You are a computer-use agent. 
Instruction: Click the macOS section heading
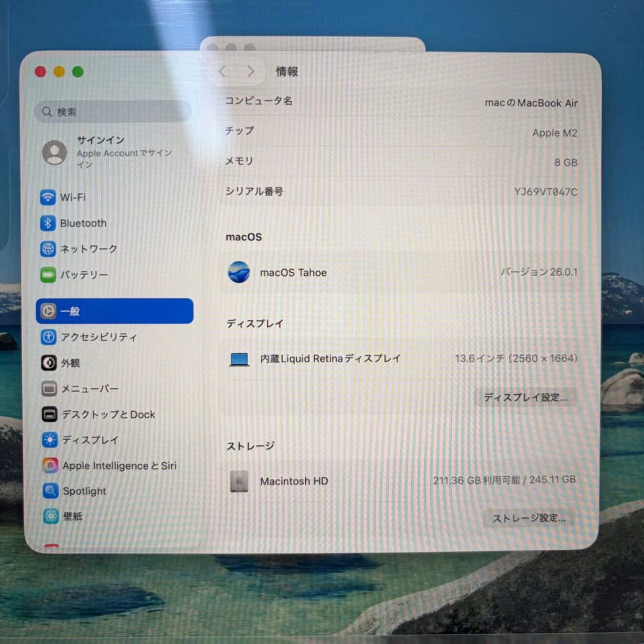click(x=244, y=237)
